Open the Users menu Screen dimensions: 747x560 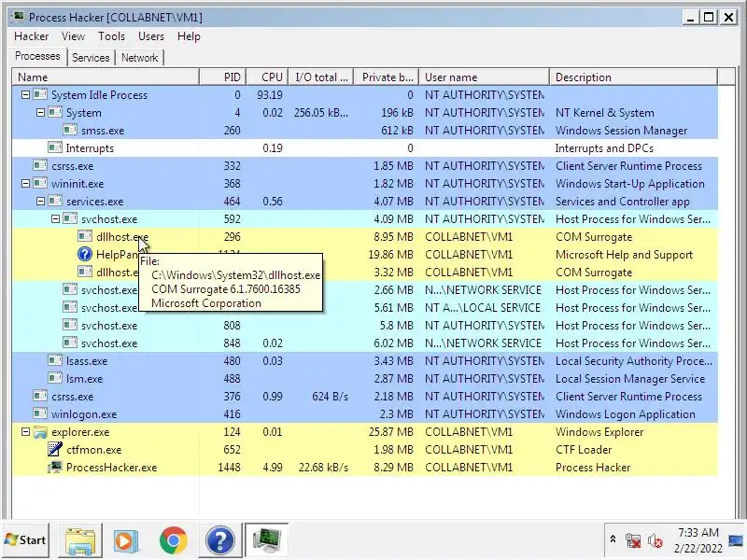click(x=151, y=36)
